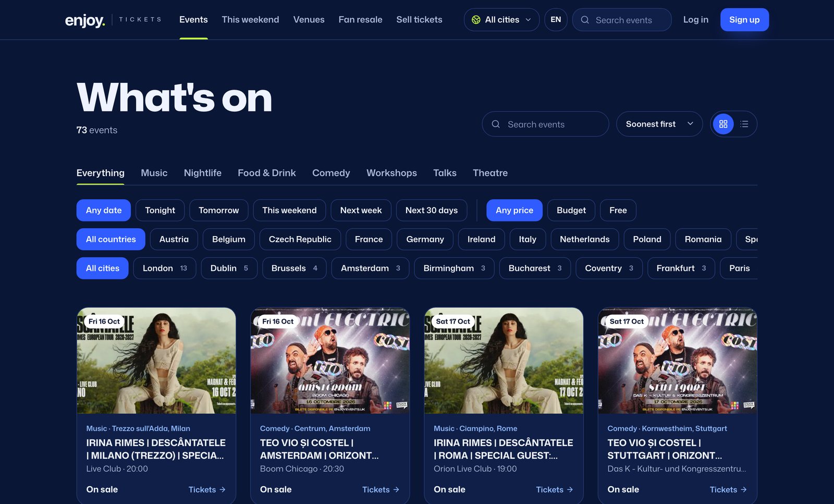Image resolution: width=834 pixels, height=504 pixels.
Task: Open the Irina Rimes Milano event poster
Action: click(x=156, y=361)
